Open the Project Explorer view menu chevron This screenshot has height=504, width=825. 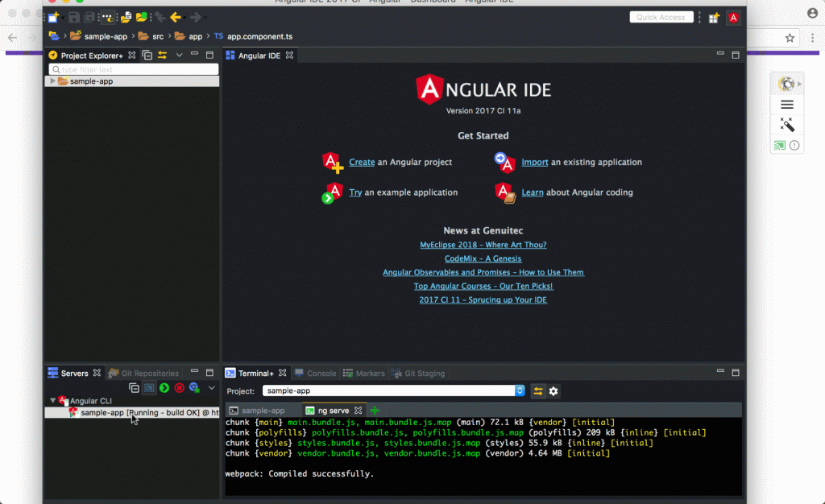coord(179,56)
